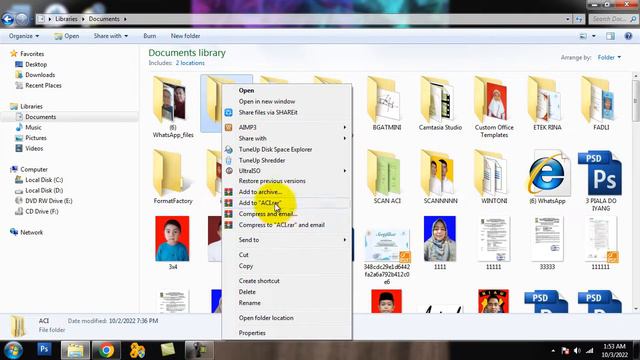The image size is (640, 360).
Task: Select the SCANNNNN folder
Action: (440, 177)
